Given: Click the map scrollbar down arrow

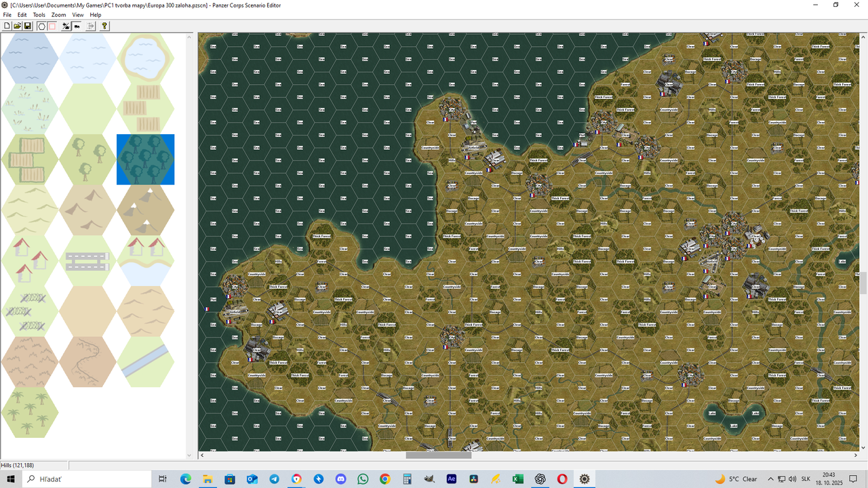Looking at the screenshot, I should tap(863, 447).
